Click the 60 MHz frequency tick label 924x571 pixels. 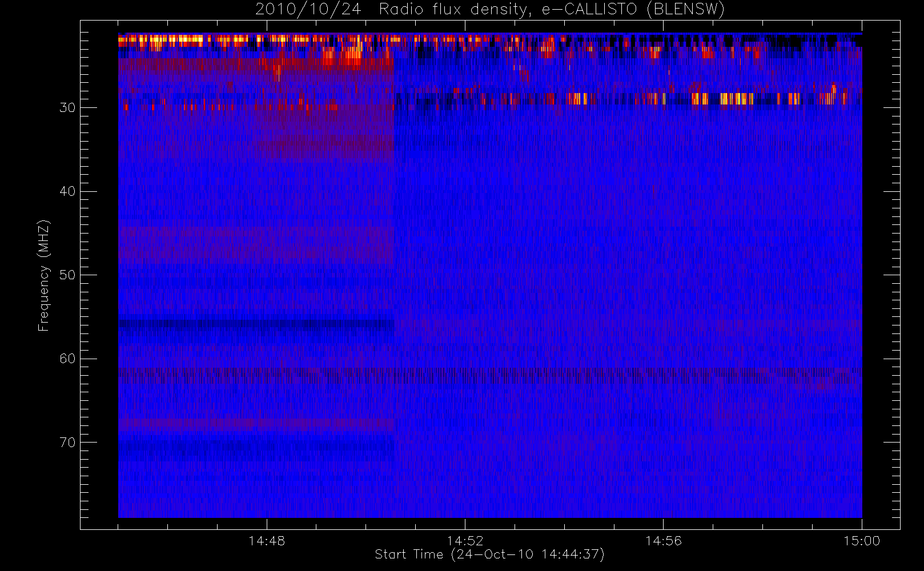coord(67,359)
